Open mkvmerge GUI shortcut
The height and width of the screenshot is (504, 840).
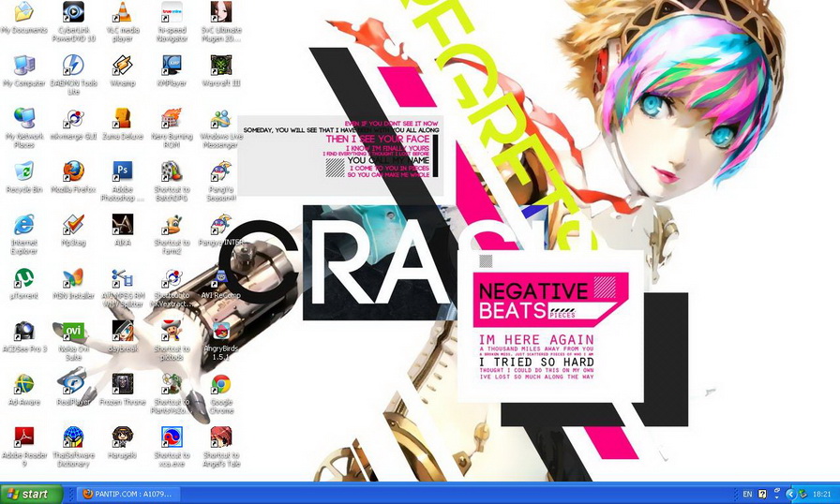point(73,118)
